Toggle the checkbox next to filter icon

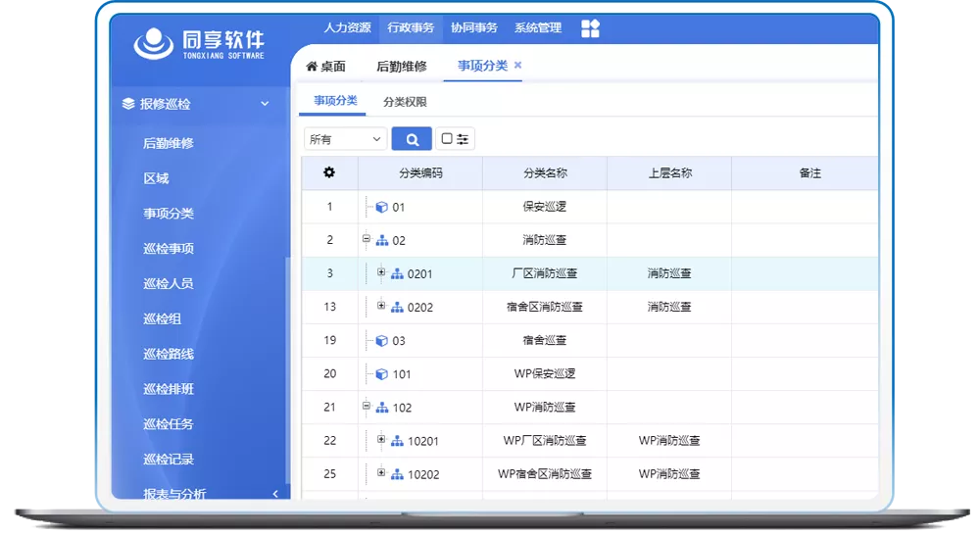click(x=446, y=138)
